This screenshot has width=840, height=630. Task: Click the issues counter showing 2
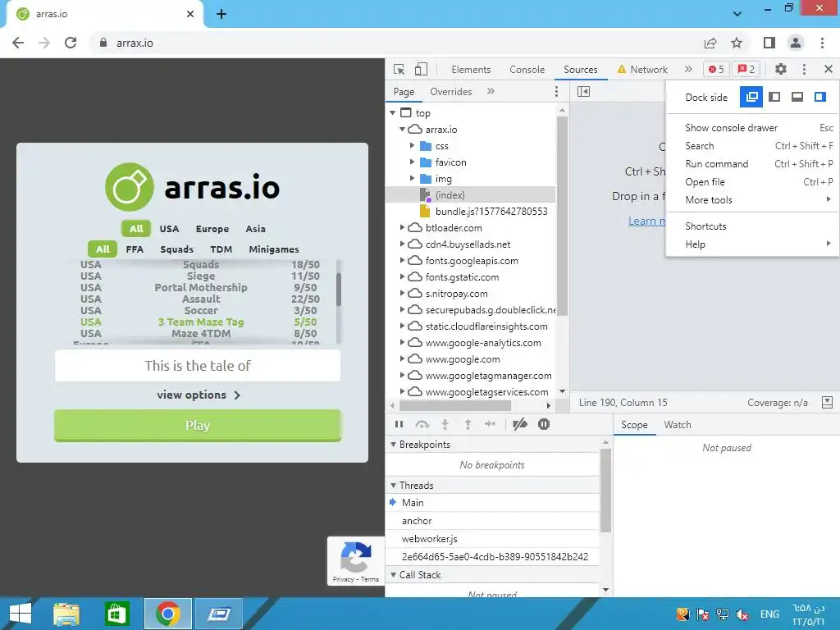[746, 69]
